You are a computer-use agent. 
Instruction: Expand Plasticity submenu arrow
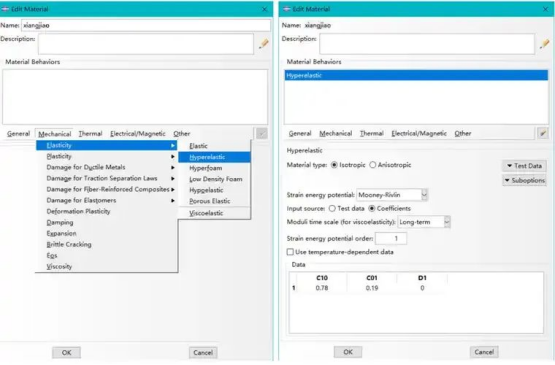tap(173, 156)
